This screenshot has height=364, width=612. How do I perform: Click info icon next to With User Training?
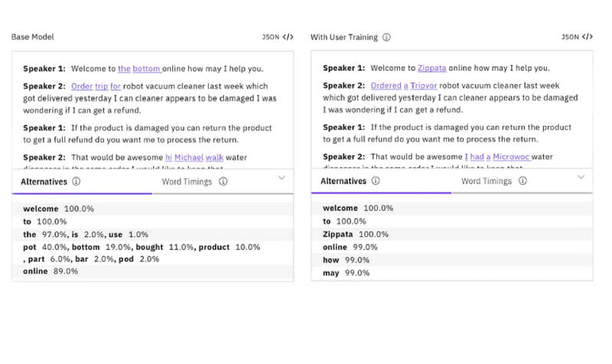coord(386,37)
